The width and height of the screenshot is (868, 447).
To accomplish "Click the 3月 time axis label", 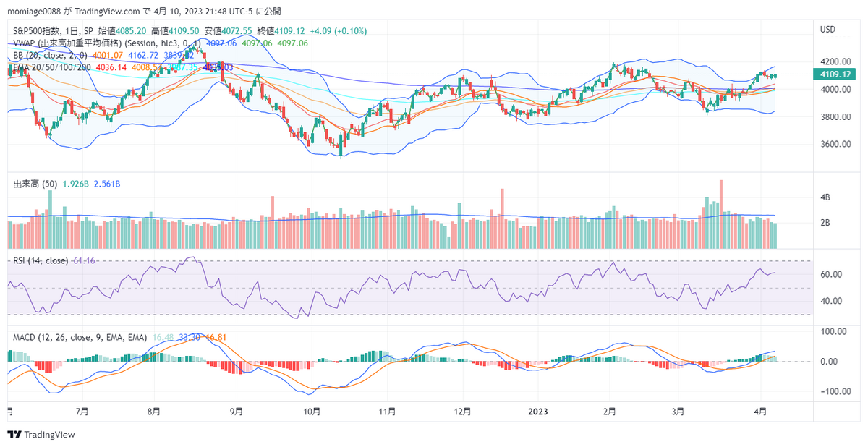I will tap(678, 412).
